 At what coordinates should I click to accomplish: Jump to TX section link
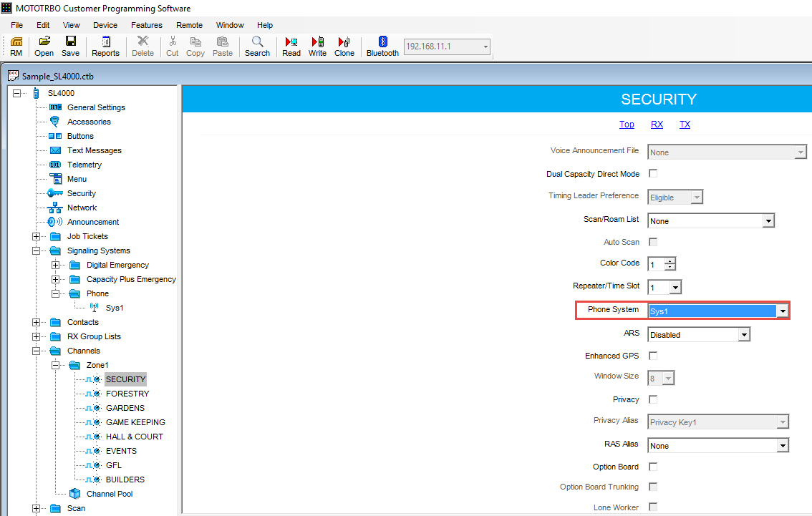click(x=685, y=125)
